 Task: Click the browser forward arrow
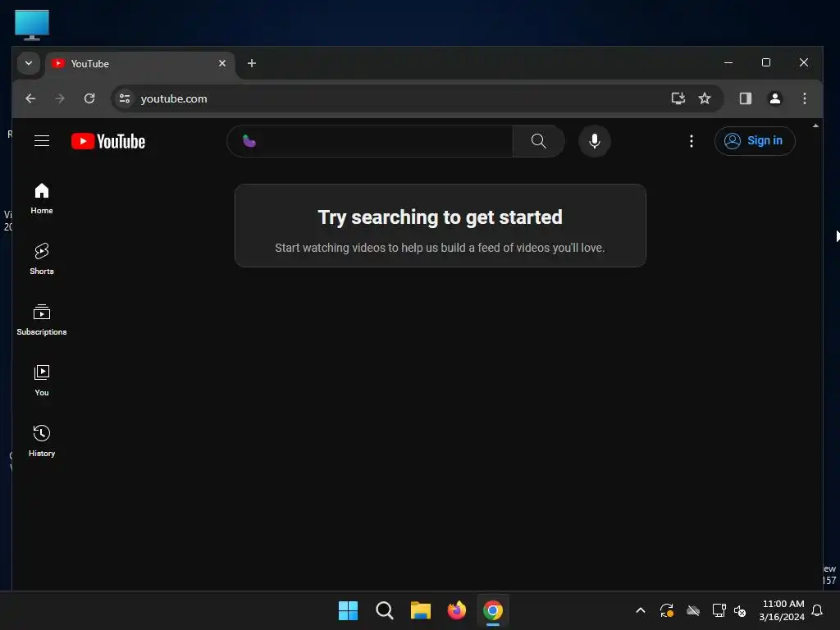pos(60,98)
